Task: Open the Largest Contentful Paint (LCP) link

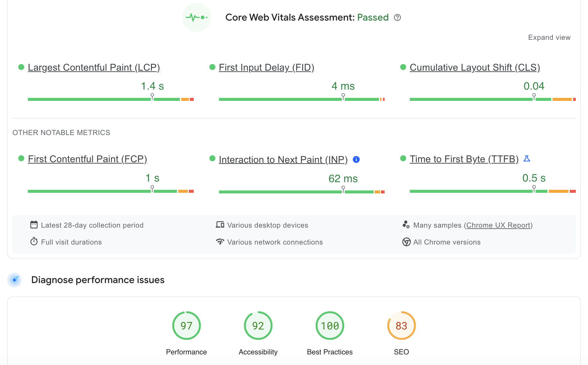Action: coord(94,67)
